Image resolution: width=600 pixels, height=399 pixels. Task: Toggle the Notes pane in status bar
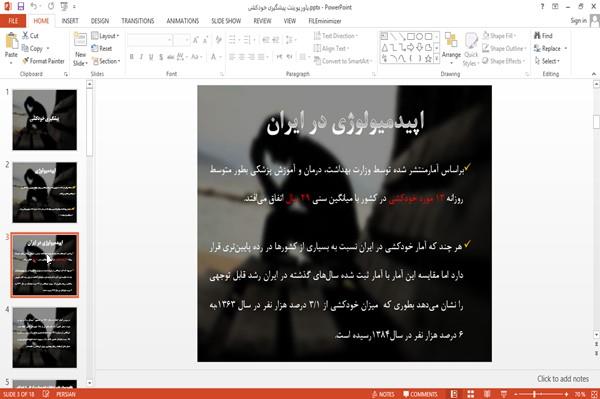point(383,394)
